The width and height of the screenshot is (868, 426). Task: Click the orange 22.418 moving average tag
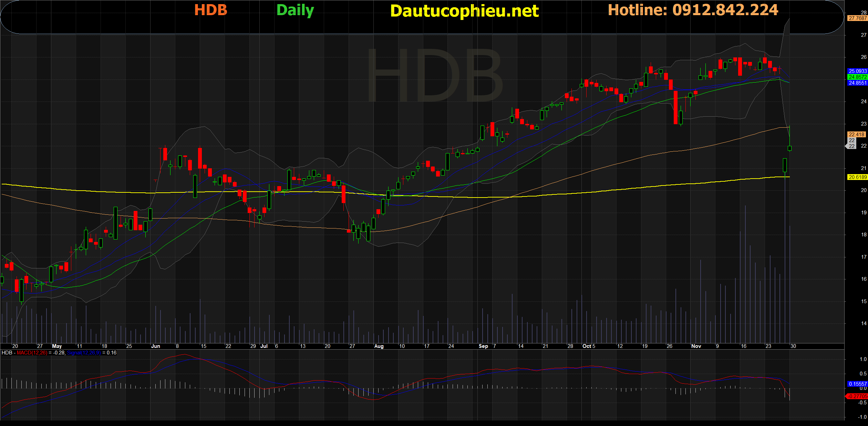click(x=856, y=135)
